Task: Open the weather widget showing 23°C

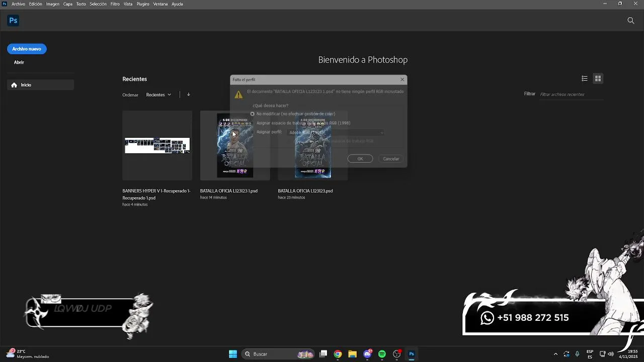Action: point(28,354)
